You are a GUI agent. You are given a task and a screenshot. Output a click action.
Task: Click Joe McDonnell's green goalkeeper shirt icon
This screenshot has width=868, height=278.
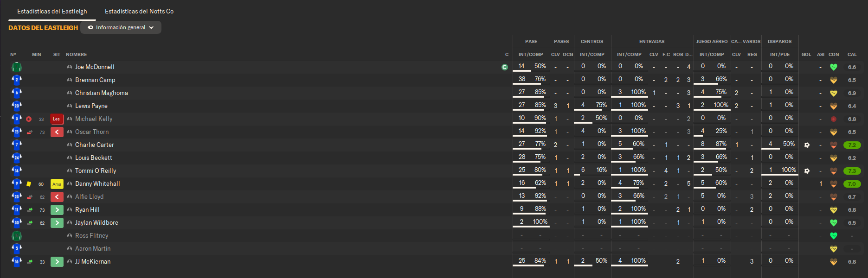(17, 67)
